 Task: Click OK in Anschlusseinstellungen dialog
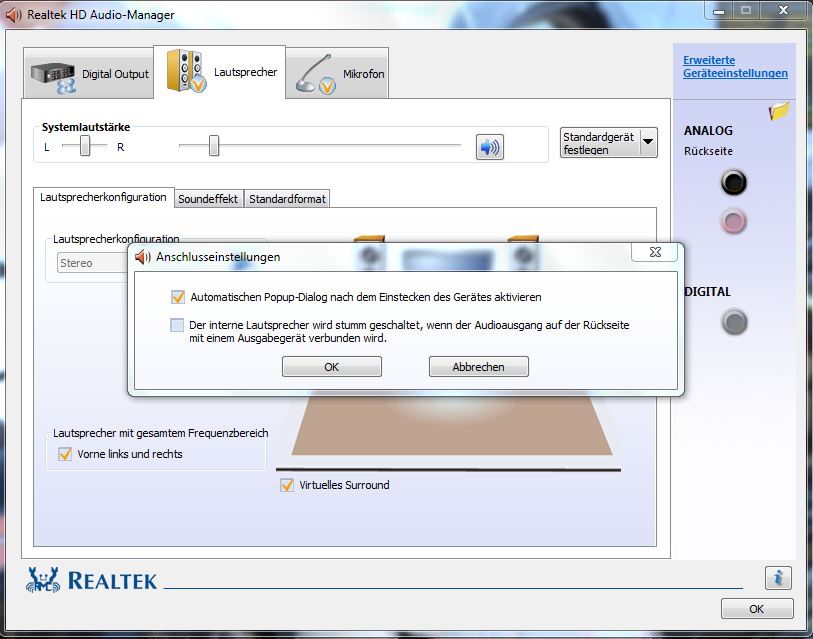pos(332,367)
